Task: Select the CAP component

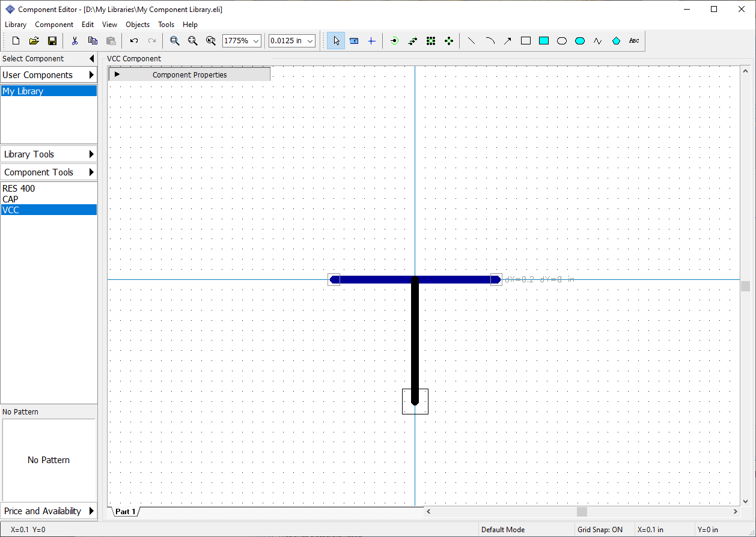Action: pyautogui.click(x=49, y=199)
